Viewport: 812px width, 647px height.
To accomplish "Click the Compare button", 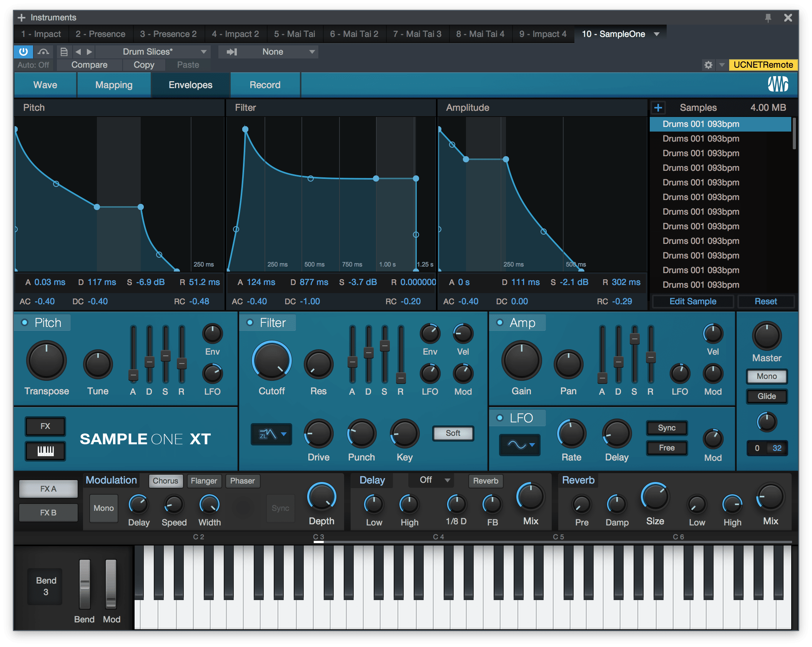I will coord(89,65).
